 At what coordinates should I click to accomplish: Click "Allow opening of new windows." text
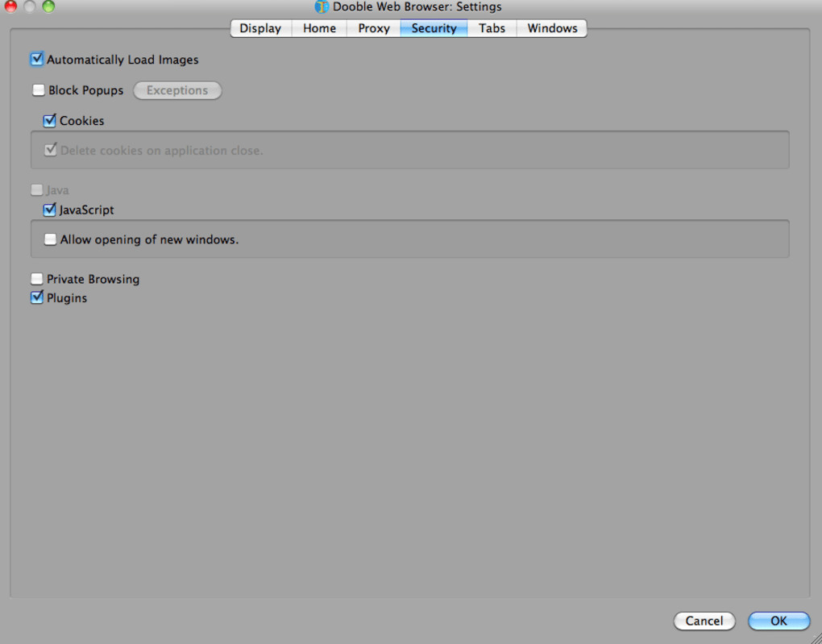[x=149, y=239]
